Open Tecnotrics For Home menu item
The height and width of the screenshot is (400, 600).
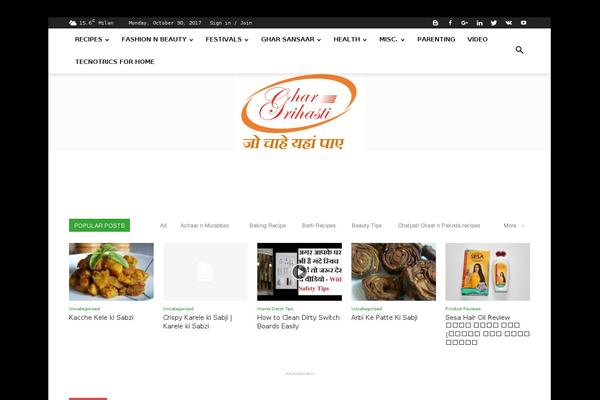tap(115, 62)
